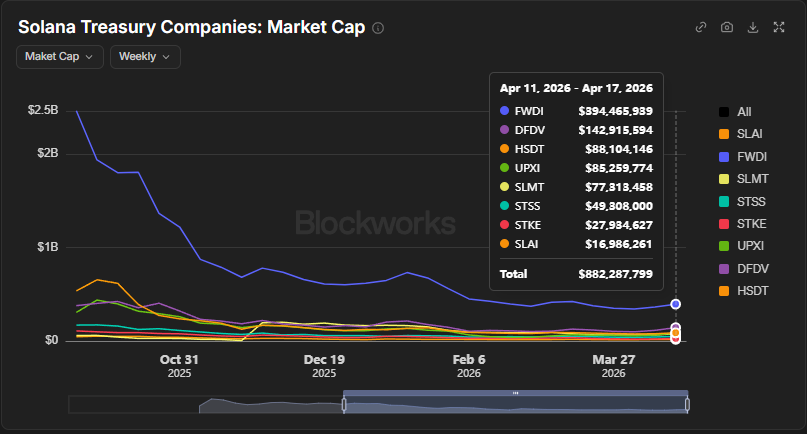Click the UPXI legend label
Viewport: 807px width, 434px height.
click(752, 244)
